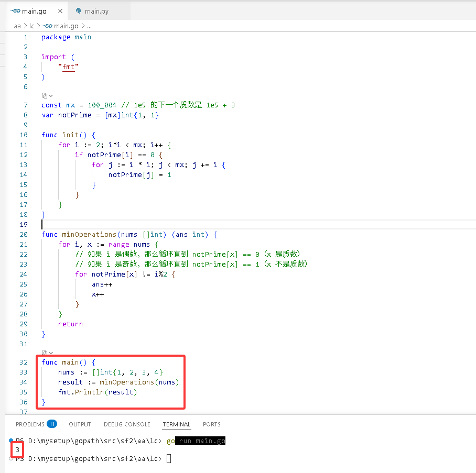Click the Python icon on main.py tab

[79, 11]
